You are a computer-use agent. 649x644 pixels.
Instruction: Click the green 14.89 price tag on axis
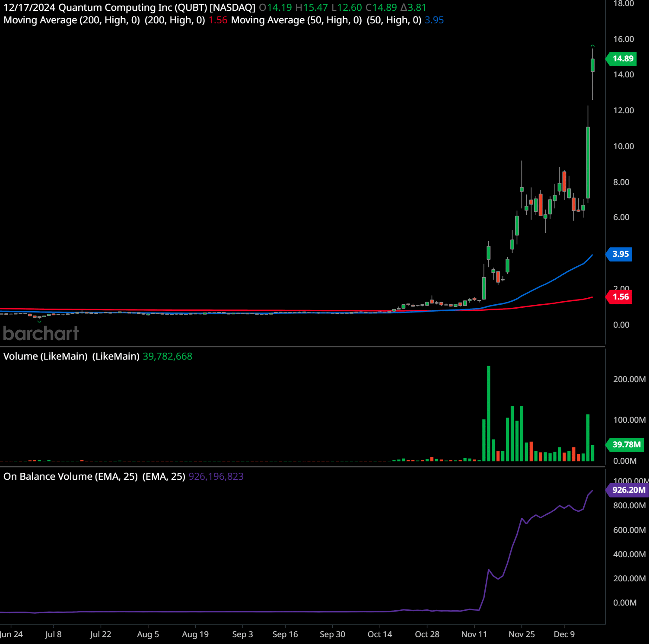pos(621,59)
